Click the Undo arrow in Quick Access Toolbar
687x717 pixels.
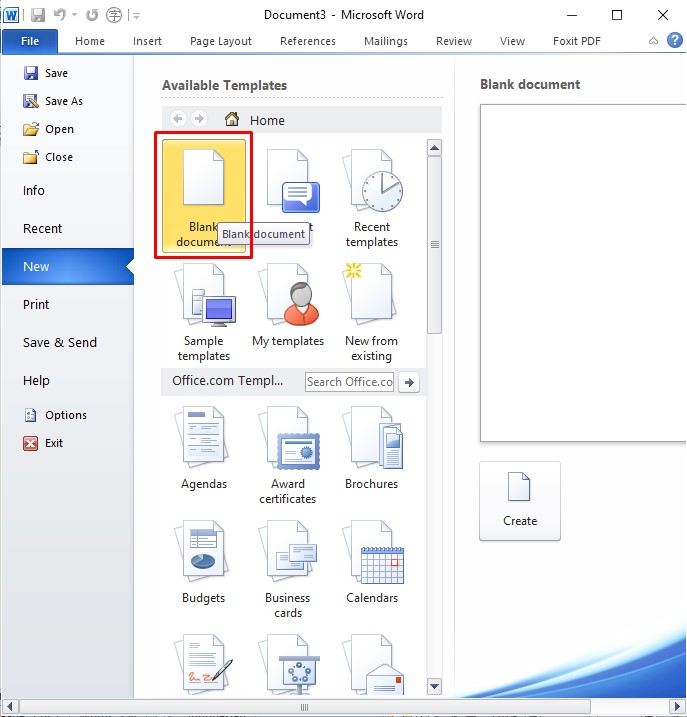(x=60, y=15)
